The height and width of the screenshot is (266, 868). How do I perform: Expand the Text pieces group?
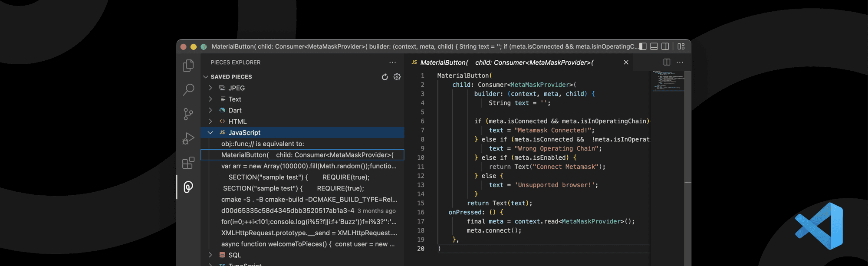pos(210,99)
